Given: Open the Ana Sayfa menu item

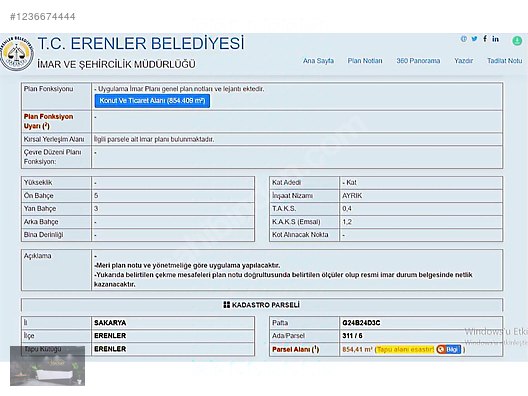Looking at the screenshot, I should [318, 61].
